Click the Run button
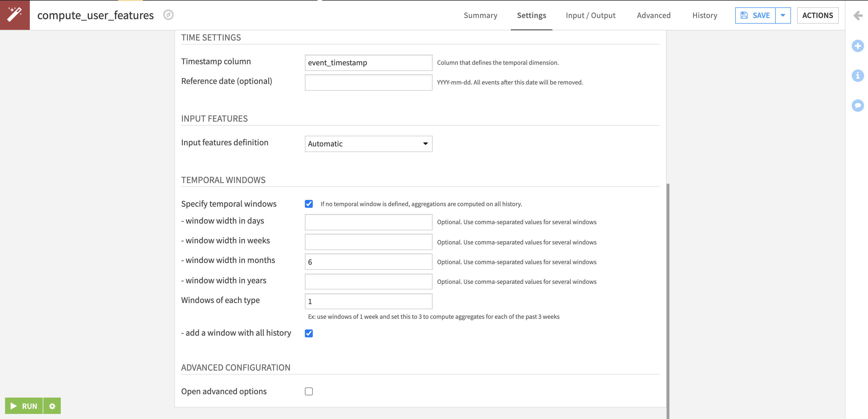This screenshot has height=419, width=868. tap(24, 406)
